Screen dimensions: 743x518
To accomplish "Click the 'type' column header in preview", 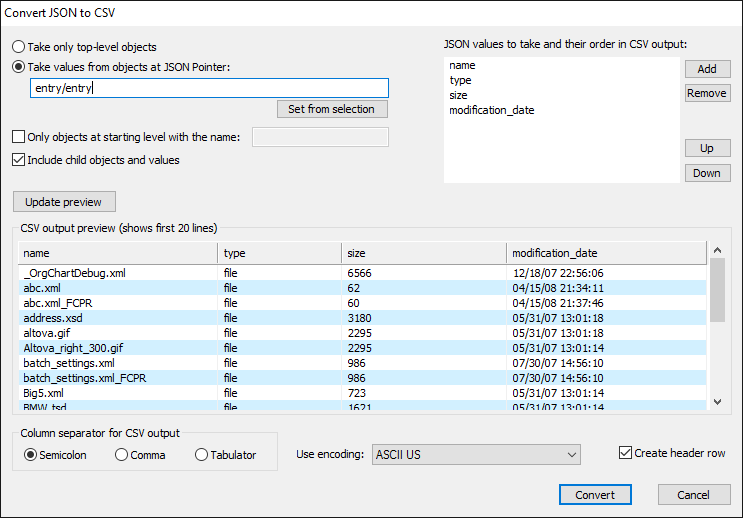I will [x=280, y=253].
